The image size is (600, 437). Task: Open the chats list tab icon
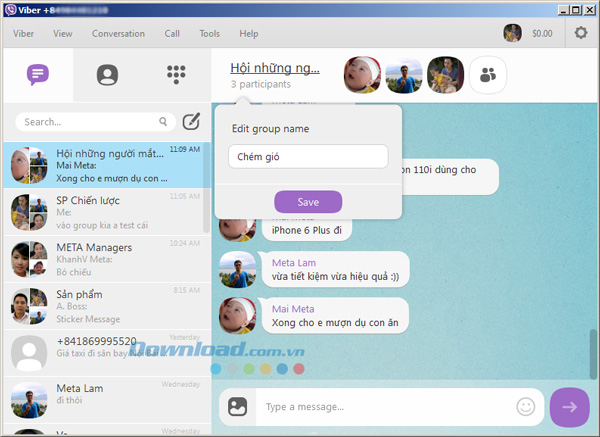[38, 75]
